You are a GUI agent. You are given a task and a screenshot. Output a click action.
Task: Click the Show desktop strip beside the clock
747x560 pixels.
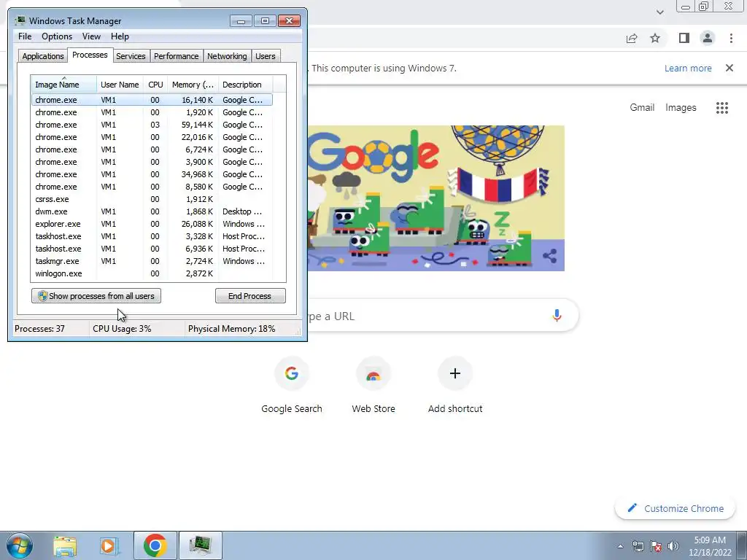click(741, 545)
